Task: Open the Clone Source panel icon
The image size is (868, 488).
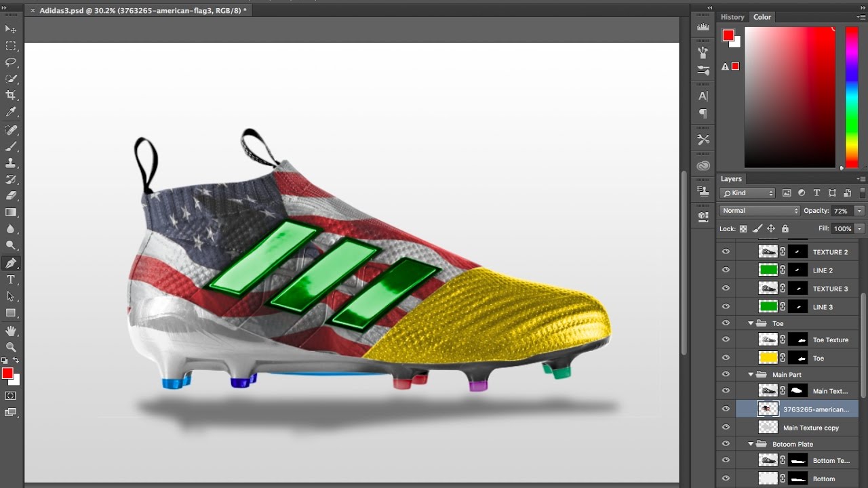Action: [x=703, y=191]
